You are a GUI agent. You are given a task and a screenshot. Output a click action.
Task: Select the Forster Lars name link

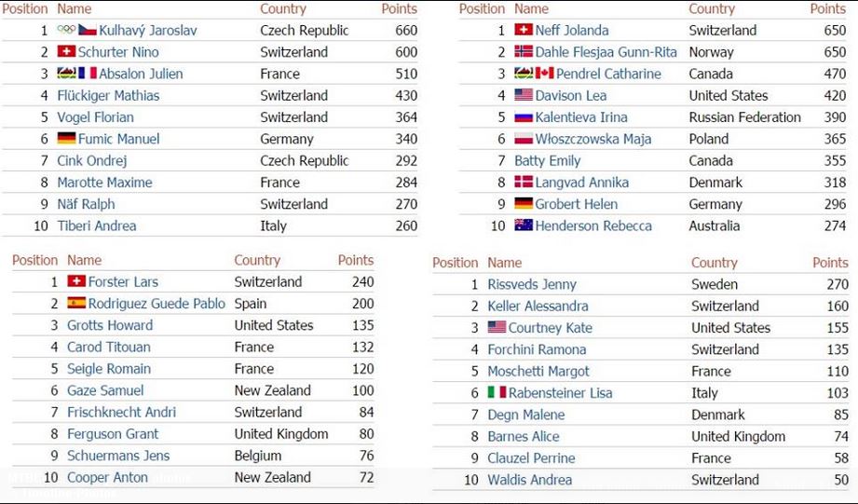[x=123, y=282]
